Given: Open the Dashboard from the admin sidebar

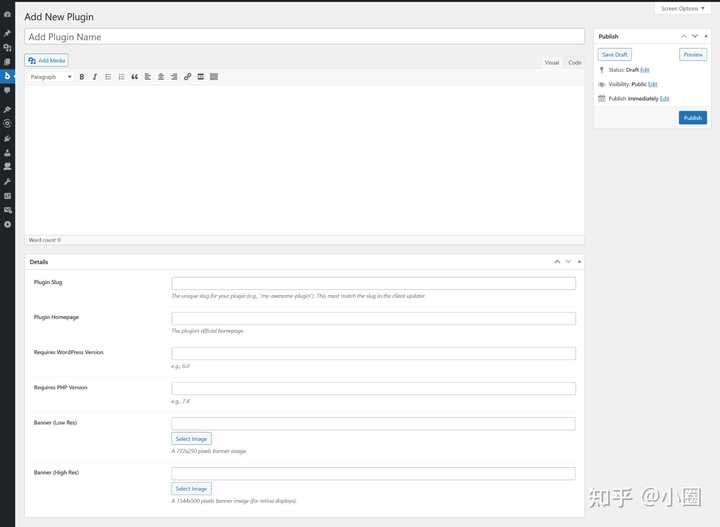Looking at the screenshot, I should (8, 15).
